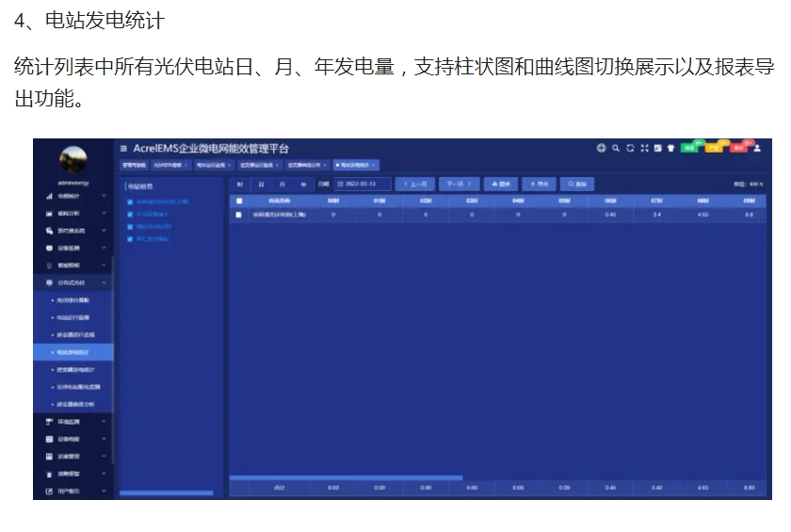Check the table row checkbox for 安科瑞光伏电站(上海)

coord(238,215)
